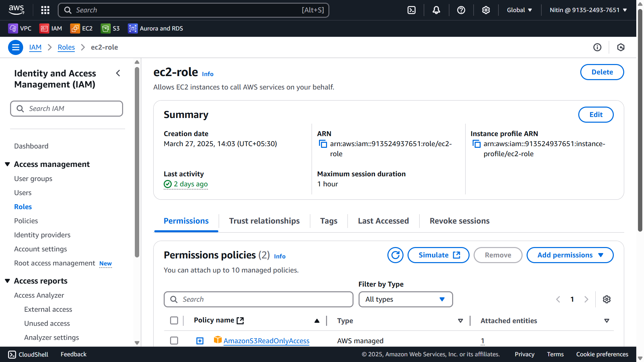Viewport: 644px width, 362px height.
Task: Sort by Attached entities column arrow
Action: tap(607, 321)
